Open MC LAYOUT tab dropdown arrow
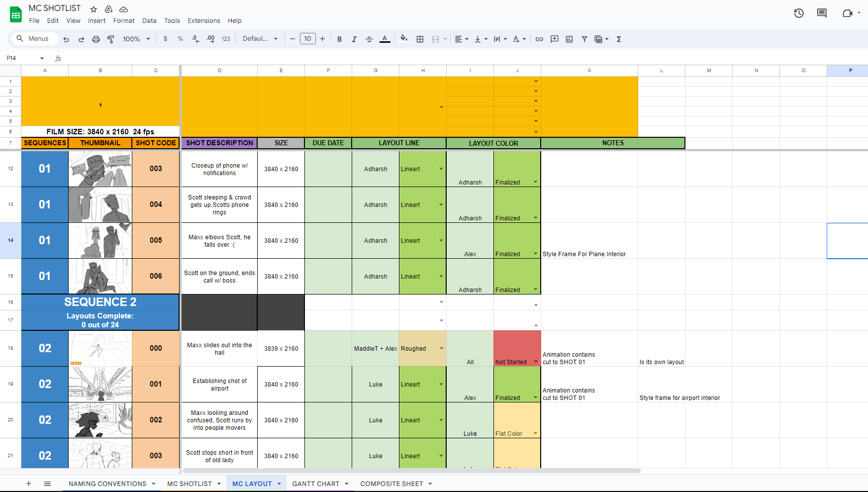 tap(279, 484)
